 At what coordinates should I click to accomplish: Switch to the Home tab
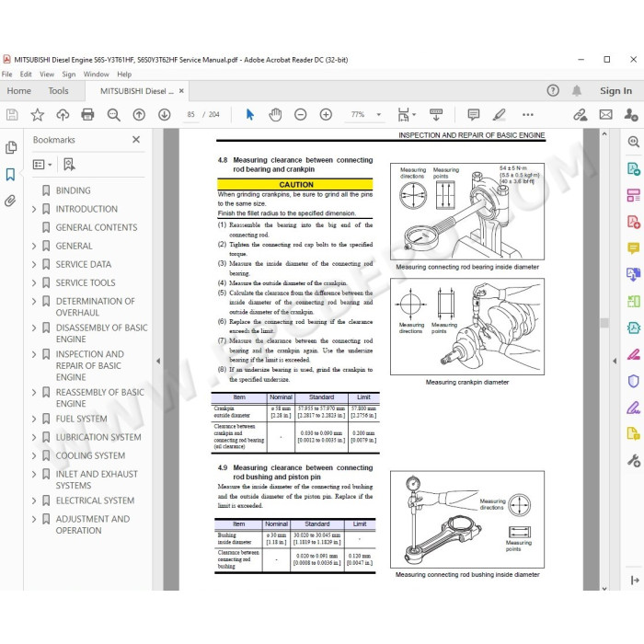[19, 91]
